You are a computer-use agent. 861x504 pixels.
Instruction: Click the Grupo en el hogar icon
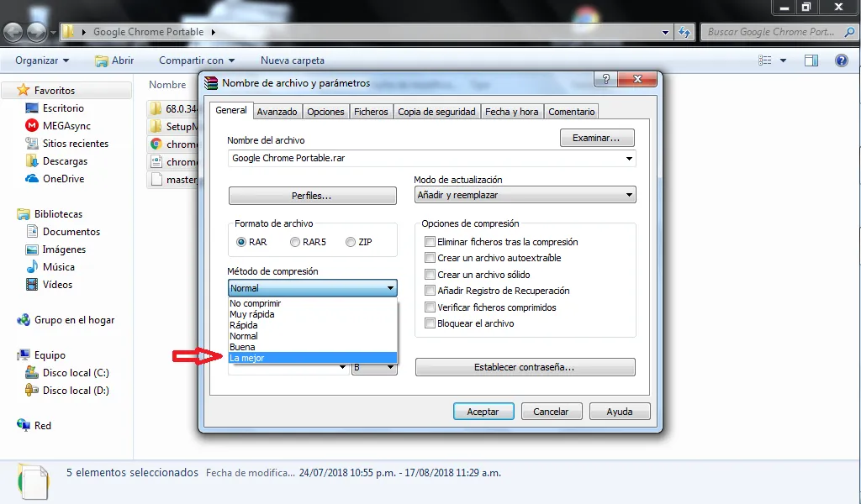23,320
